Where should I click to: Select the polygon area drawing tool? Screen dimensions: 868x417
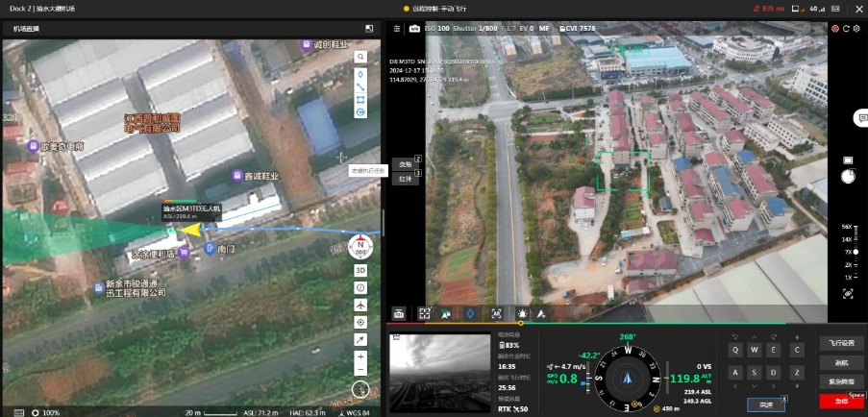click(x=360, y=100)
